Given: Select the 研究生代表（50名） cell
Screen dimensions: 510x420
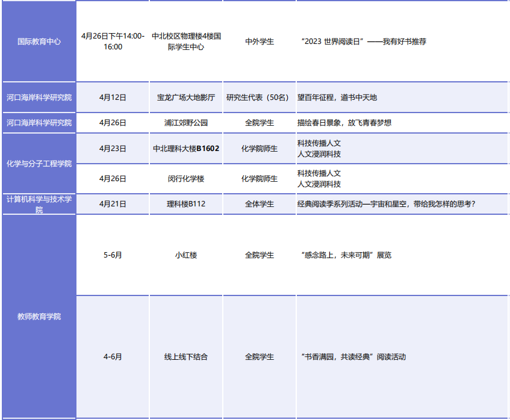Looking at the screenshot, I should coord(260,97).
